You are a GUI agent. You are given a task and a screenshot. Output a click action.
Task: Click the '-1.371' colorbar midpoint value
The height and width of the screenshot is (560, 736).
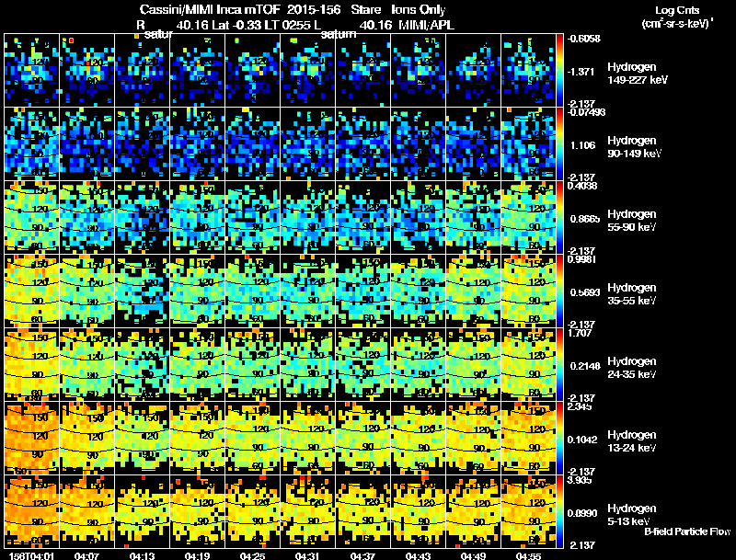pos(581,72)
